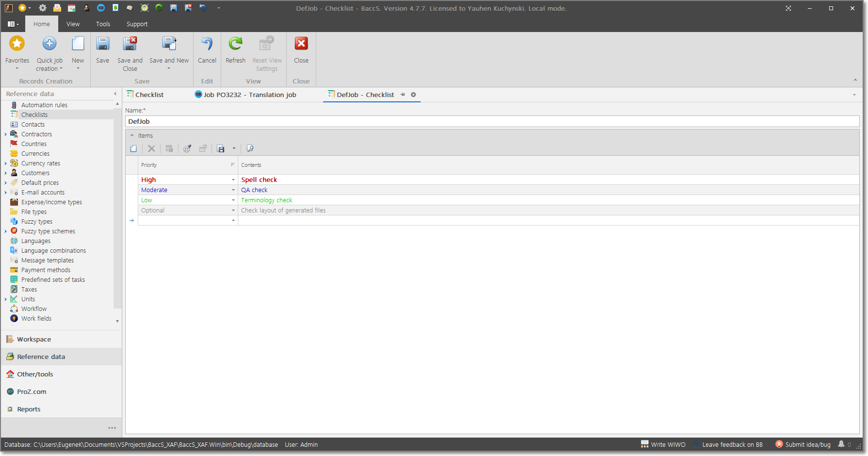Screen dimensions: 868x456
Task: Open the ProZ.com navigation group
Action: pyautogui.click(x=62, y=391)
